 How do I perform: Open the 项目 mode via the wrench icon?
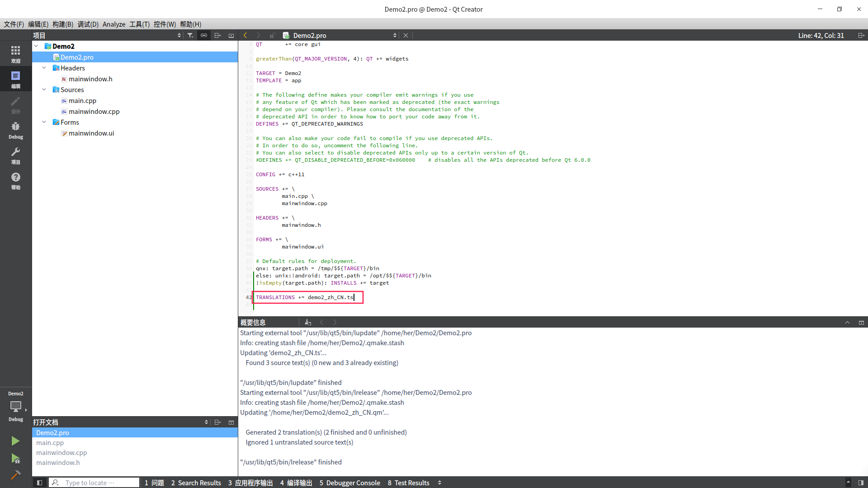click(x=16, y=155)
